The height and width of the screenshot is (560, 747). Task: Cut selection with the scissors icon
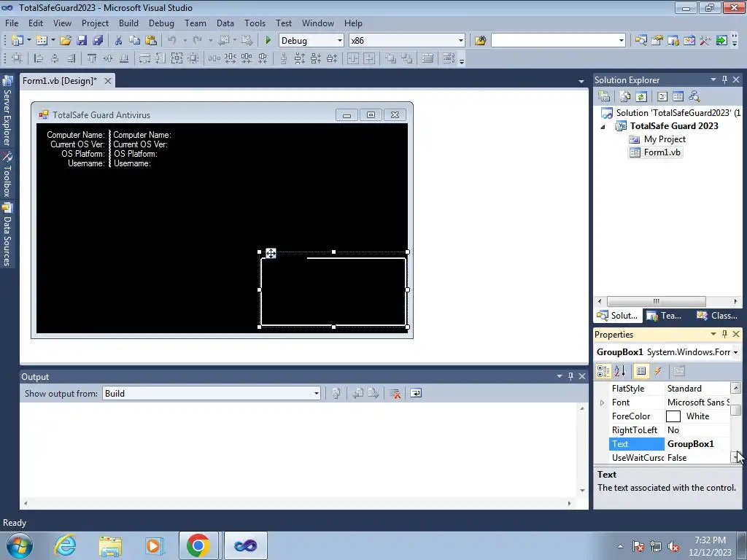click(119, 41)
